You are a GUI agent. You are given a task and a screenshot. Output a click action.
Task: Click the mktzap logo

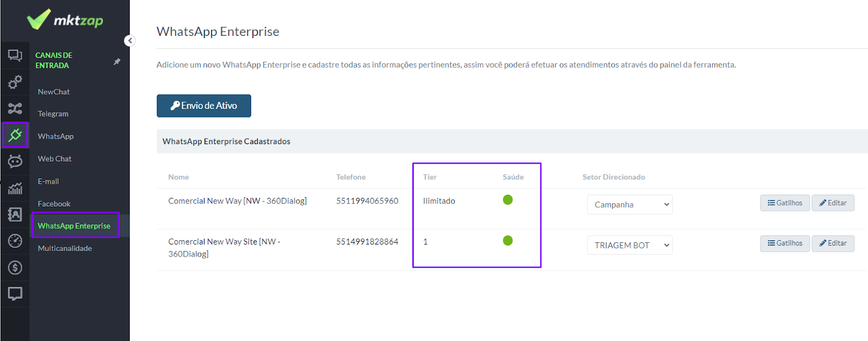[65, 20]
